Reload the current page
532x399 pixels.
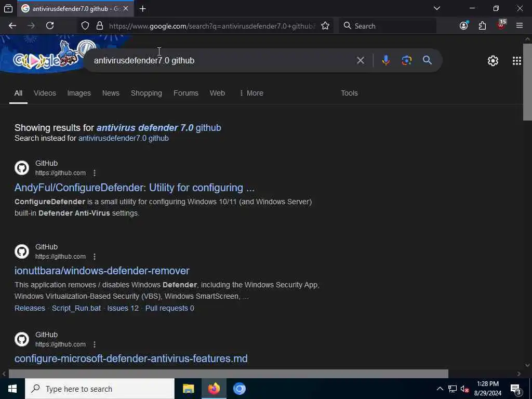[50, 26]
